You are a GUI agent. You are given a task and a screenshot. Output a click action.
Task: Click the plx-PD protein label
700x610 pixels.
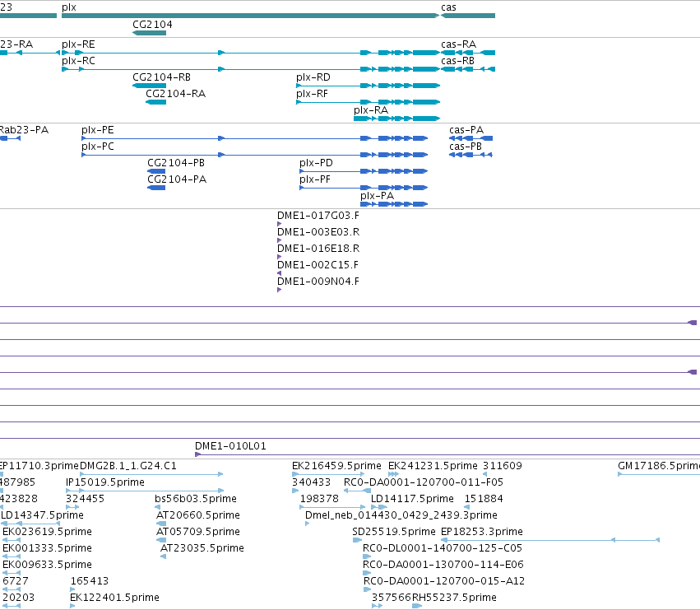click(316, 163)
